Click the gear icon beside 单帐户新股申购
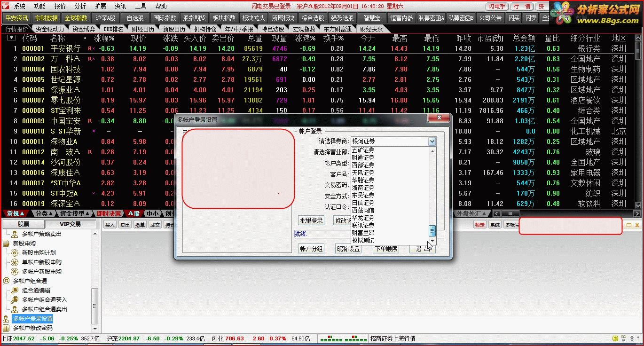 coord(14,262)
